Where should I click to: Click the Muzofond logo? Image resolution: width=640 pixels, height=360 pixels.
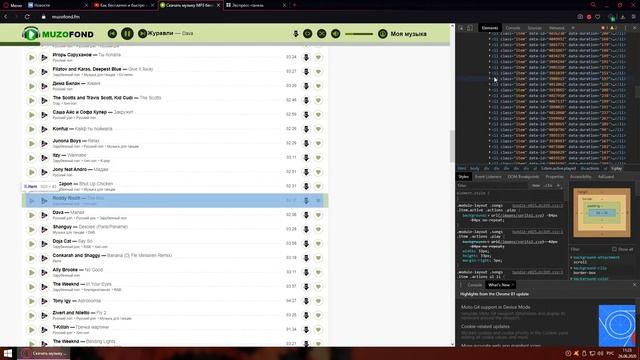(x=58, y=34)
